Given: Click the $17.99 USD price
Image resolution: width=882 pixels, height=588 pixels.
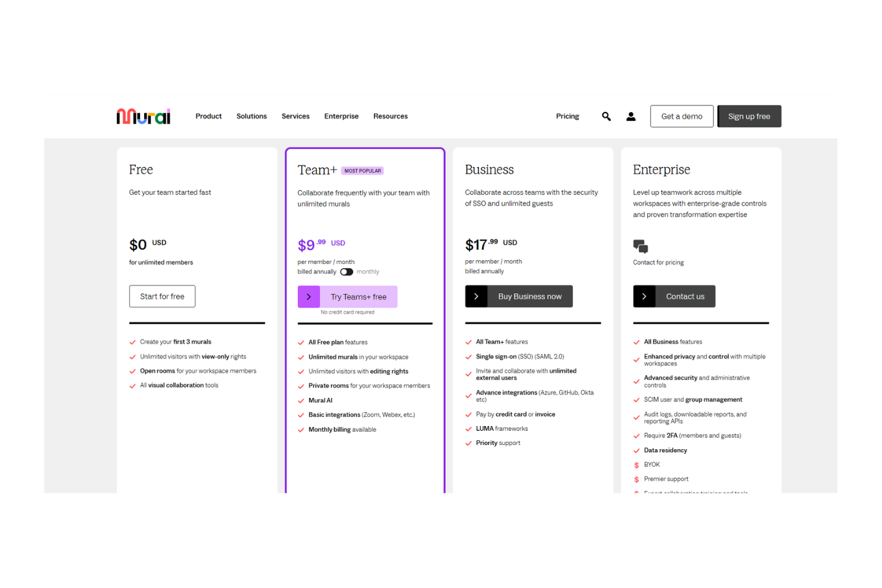Looking at the screenshot, I should click(491, 244).
